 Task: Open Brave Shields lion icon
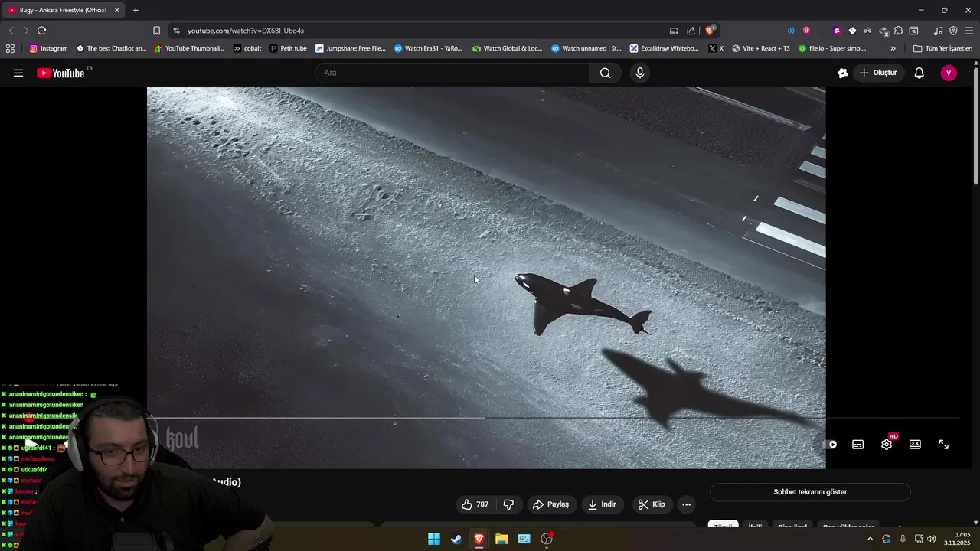coord(710,31)
